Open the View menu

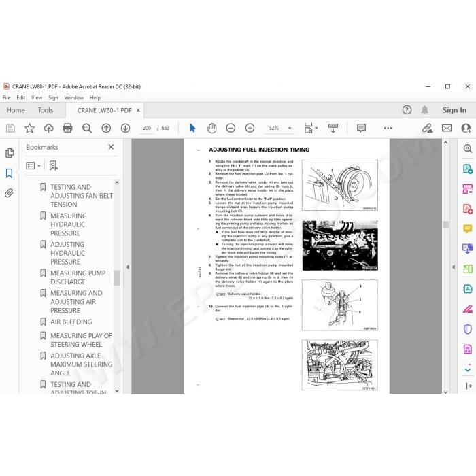pyautogui.click(x=37, y=97)
